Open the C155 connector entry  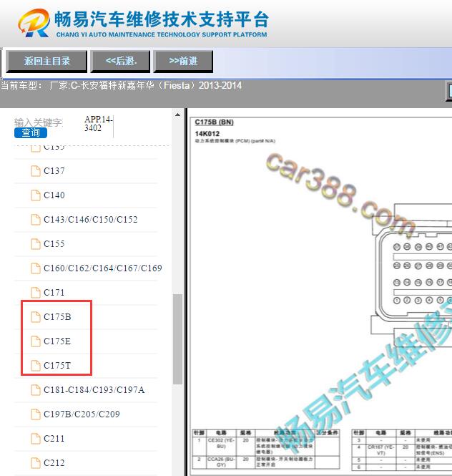(54, 244)
